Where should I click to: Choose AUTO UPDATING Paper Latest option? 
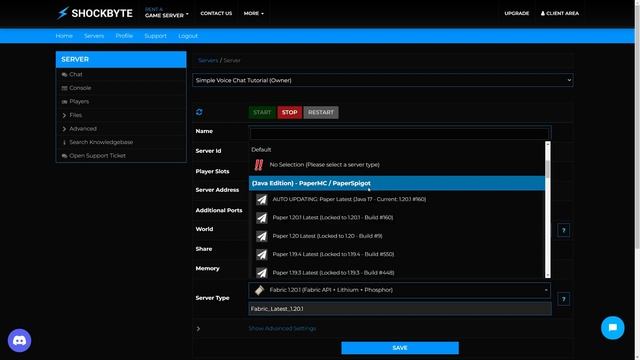[x=397, y=199]
